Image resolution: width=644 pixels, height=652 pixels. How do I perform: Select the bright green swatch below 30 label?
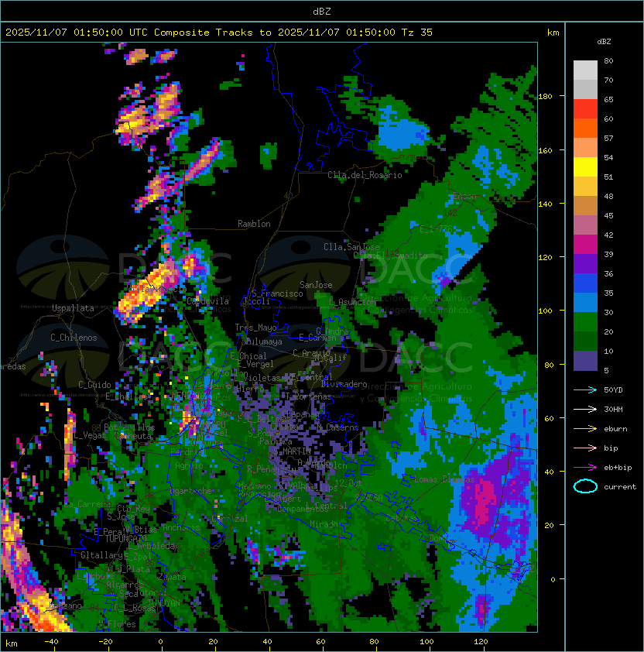coord(585,322)
